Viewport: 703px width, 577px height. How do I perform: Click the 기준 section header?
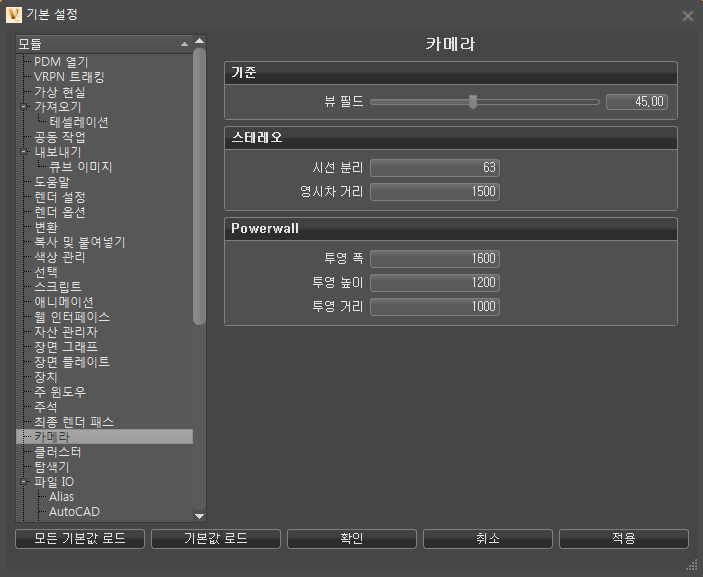(451, 73)
